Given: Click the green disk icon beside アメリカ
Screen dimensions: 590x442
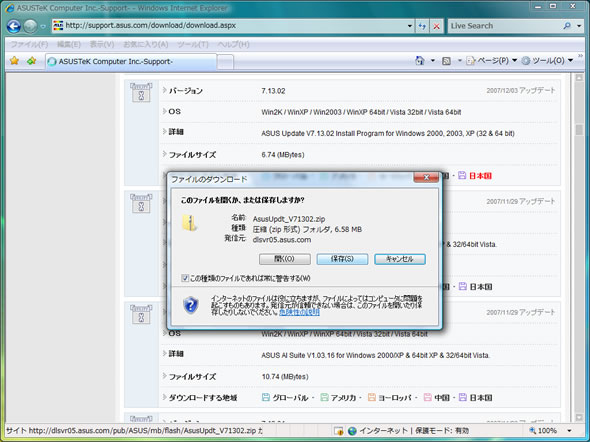Looking at the screenshot, I should click(324, 397).
